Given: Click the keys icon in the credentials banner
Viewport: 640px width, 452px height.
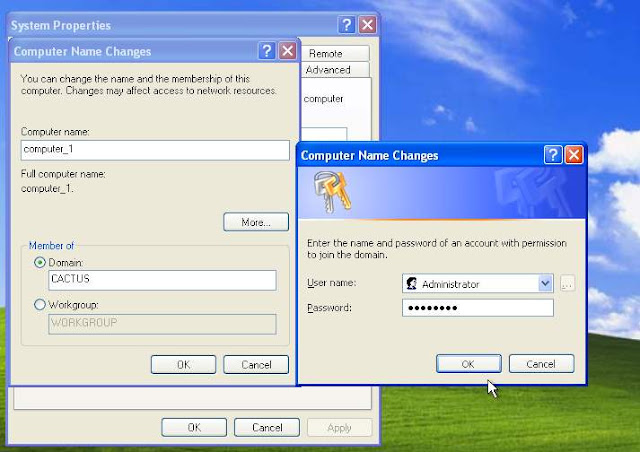Looking at the screenshot, I should pyautogui.click(x=332, y=191).
